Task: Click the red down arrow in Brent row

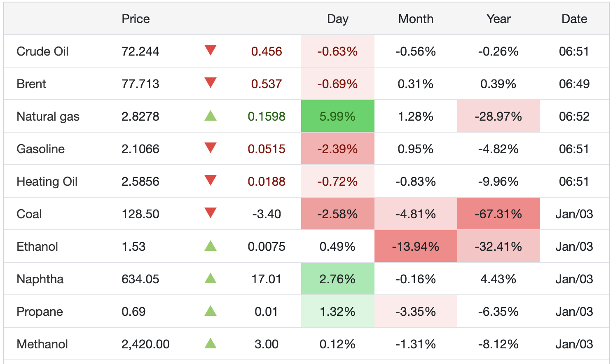Action: 211,83
